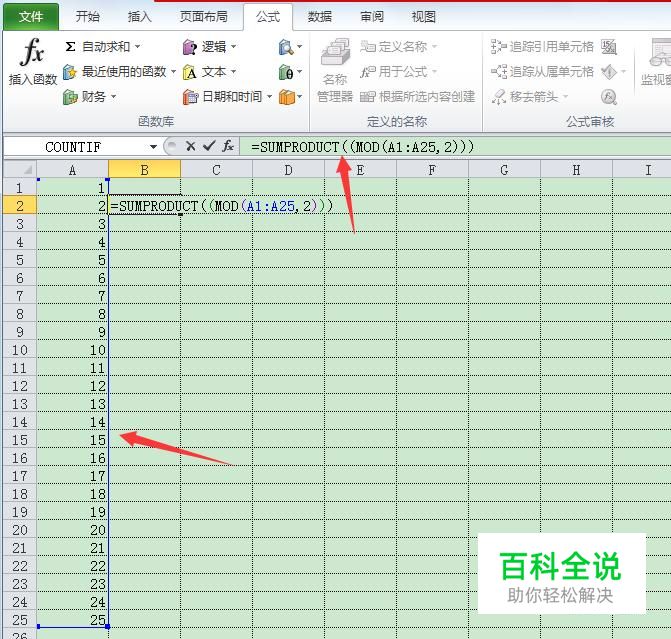This screenshot has height=639, width=671.
Task: Open the Name Box function dropdown arrow
Action: [x=153, y=147]
